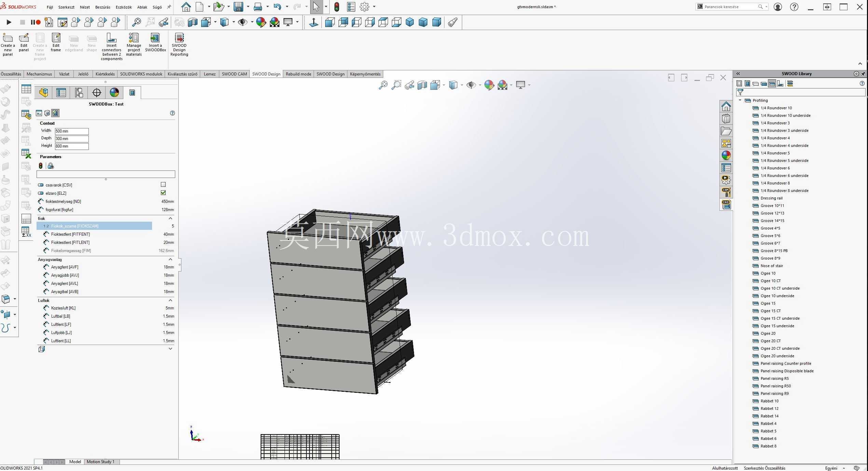Open SOLIDWORKS Resources home in task pane
Screen dimensions: 868x471
click(726, 107)
